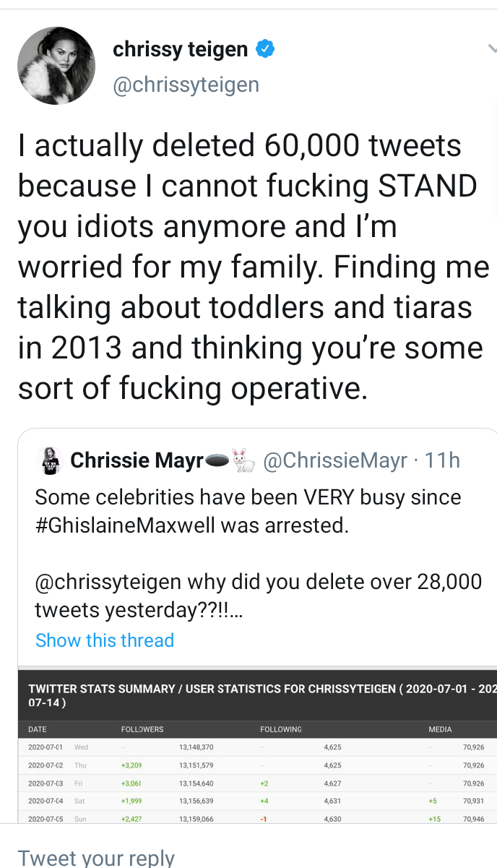The height and width of the screenshot is (868, 497).
Task: Select the Show this thread link
Action: pos(105,640)
